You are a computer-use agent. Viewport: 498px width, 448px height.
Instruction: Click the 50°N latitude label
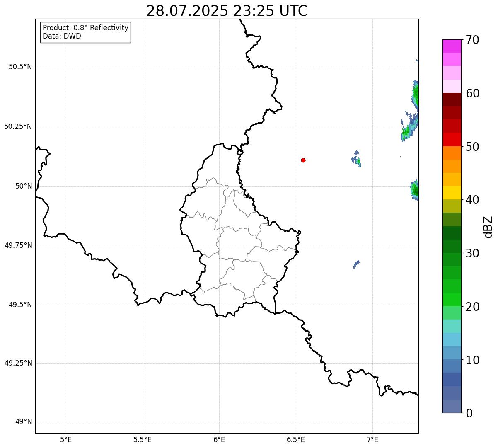point(24,186)
